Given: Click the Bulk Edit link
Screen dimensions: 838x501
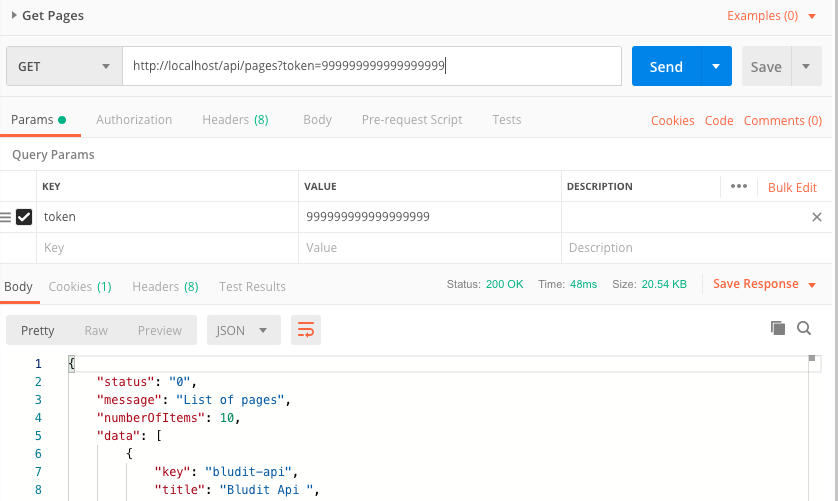Looking at the screenshot, I should point(792,188).
